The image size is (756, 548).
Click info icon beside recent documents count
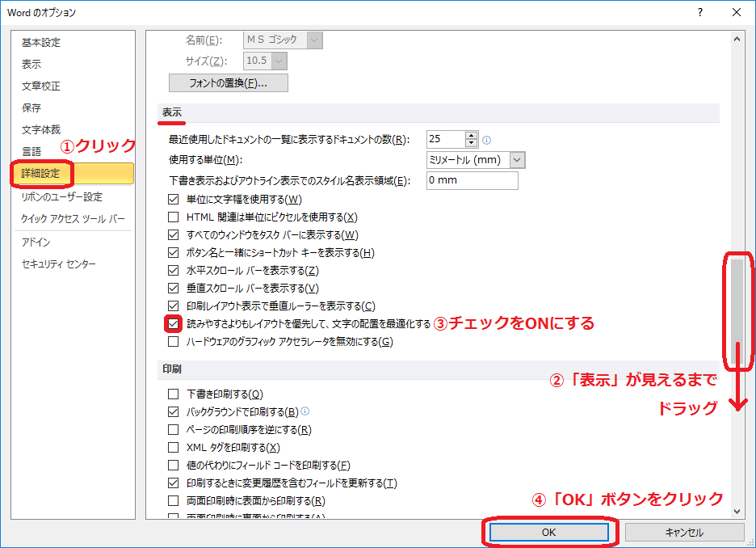[x=486, y=139]
